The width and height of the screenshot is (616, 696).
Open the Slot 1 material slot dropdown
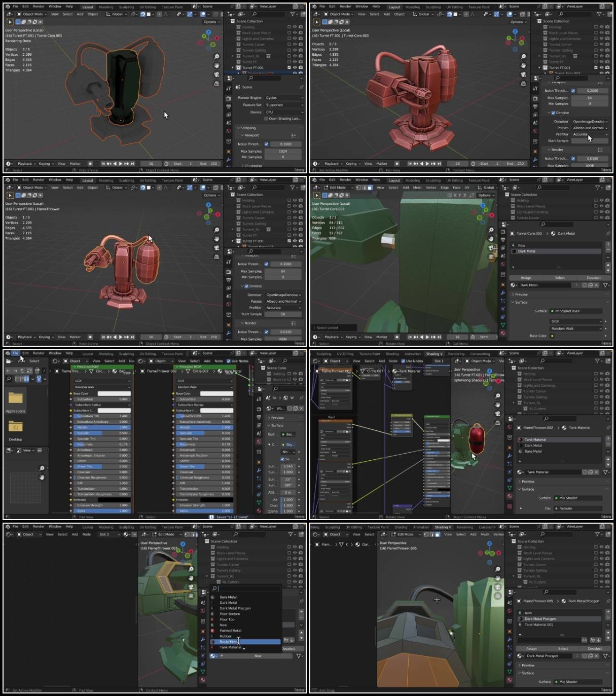point(440,361)
